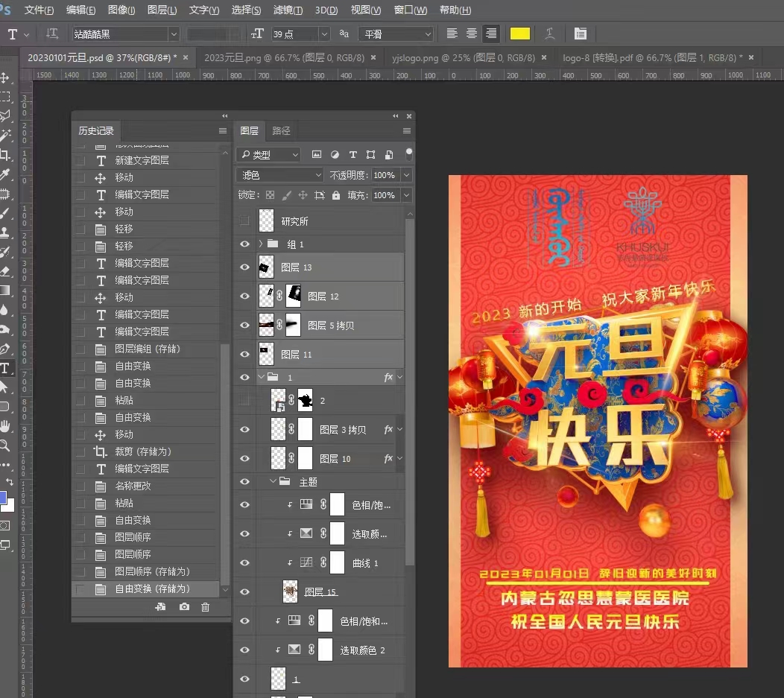Hide the 图层 13 layer
This screenshot has width=784, height=698.
pos(244,267)
